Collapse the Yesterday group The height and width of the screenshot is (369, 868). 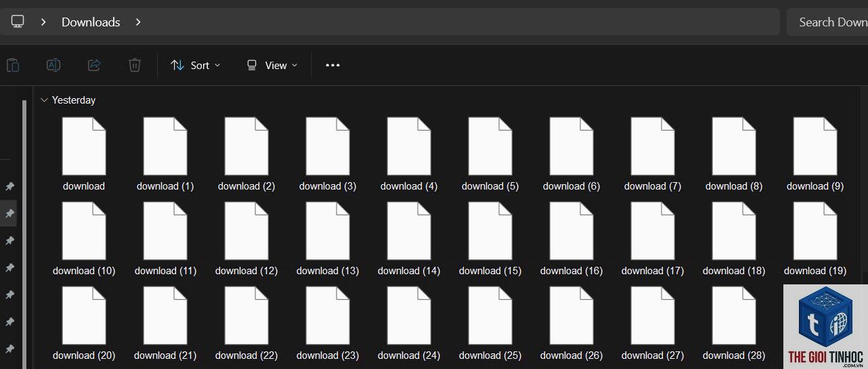coord(44,100)
